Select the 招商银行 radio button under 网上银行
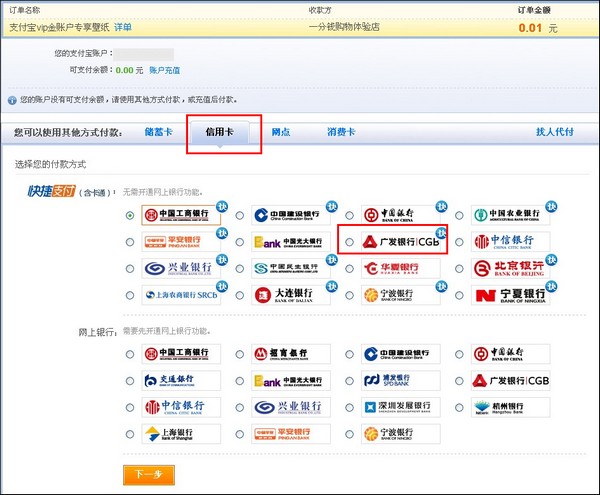600x495 pixels. (x=240, y=354)
